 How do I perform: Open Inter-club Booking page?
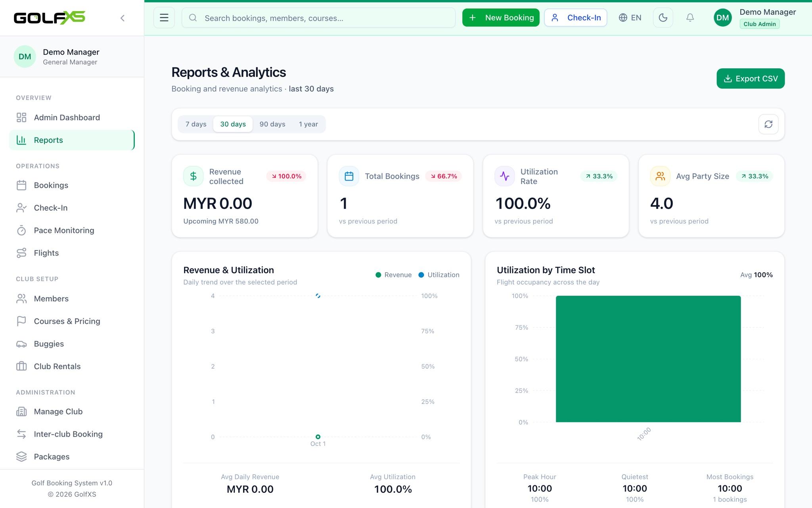tap(72, 435)
